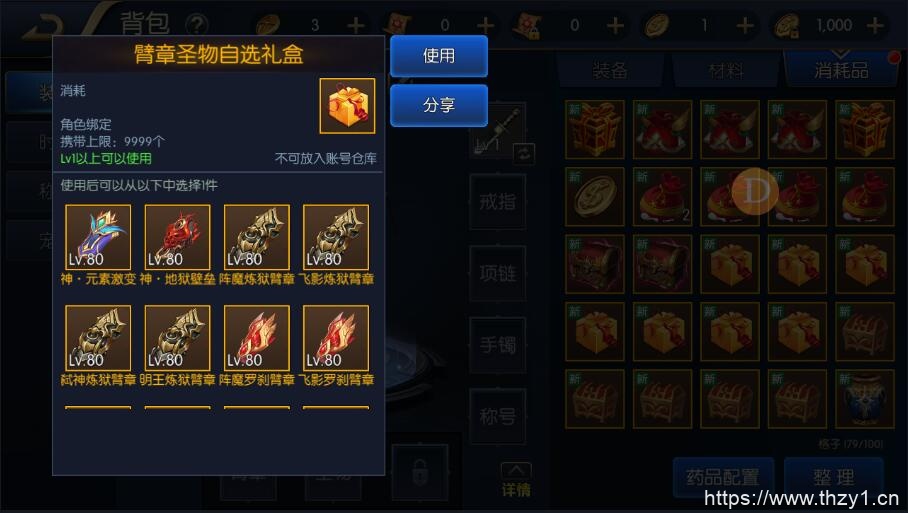Pick the 明王炼狱臂章 item icon
The height and width of the screenshot is (513, 908).
coord(177,338)
